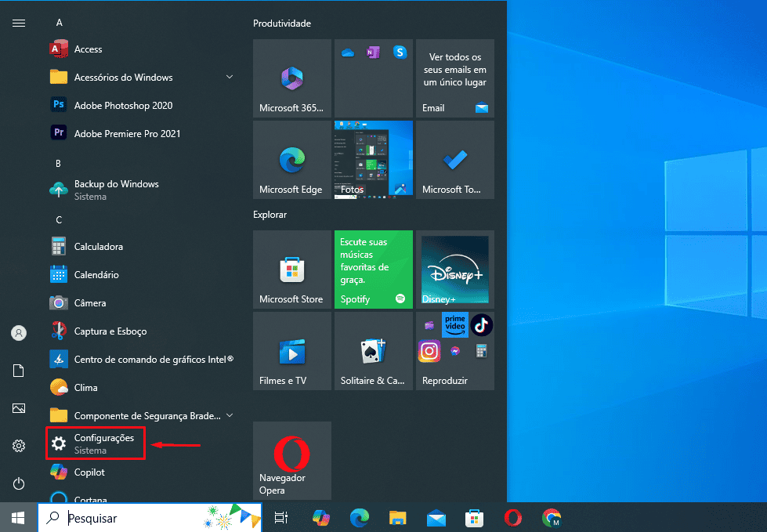Open the Solitaire & Casual Games tile
Screen dimensions: 767x532
tap(373, 351)
